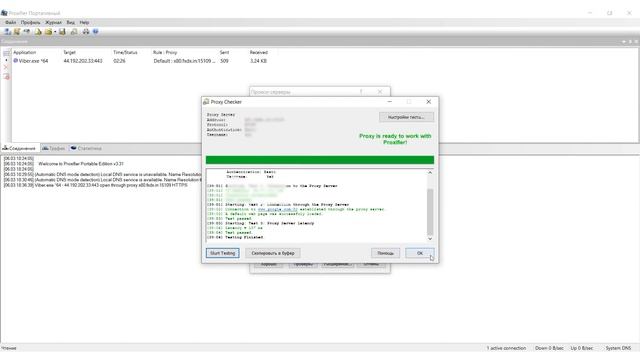Click the Помощь button in Proxy Checker
Viewport: 640px width, 360px height.
[385, 253]
